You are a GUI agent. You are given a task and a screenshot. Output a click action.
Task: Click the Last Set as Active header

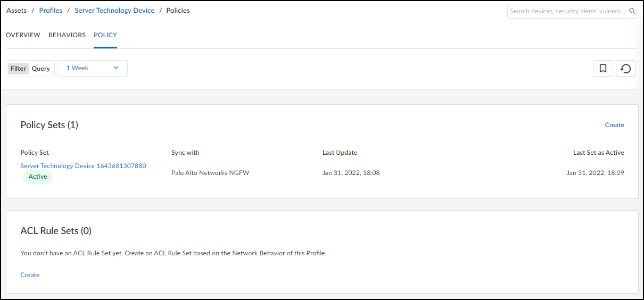point(598,153)
